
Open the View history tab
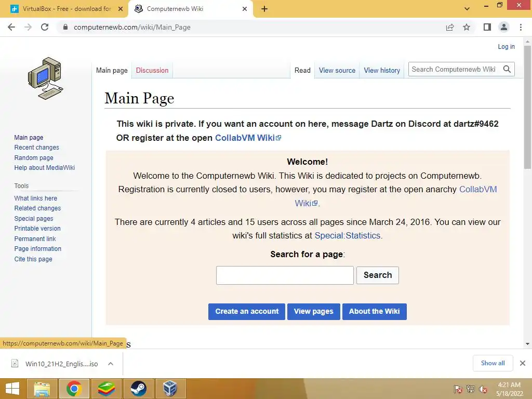(x=382, y=70)
